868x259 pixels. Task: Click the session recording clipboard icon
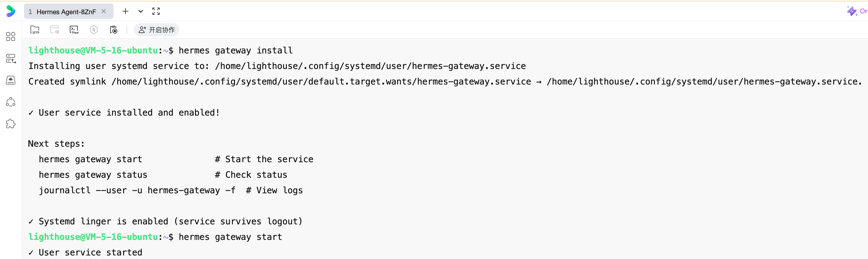(x=113, y=30)
